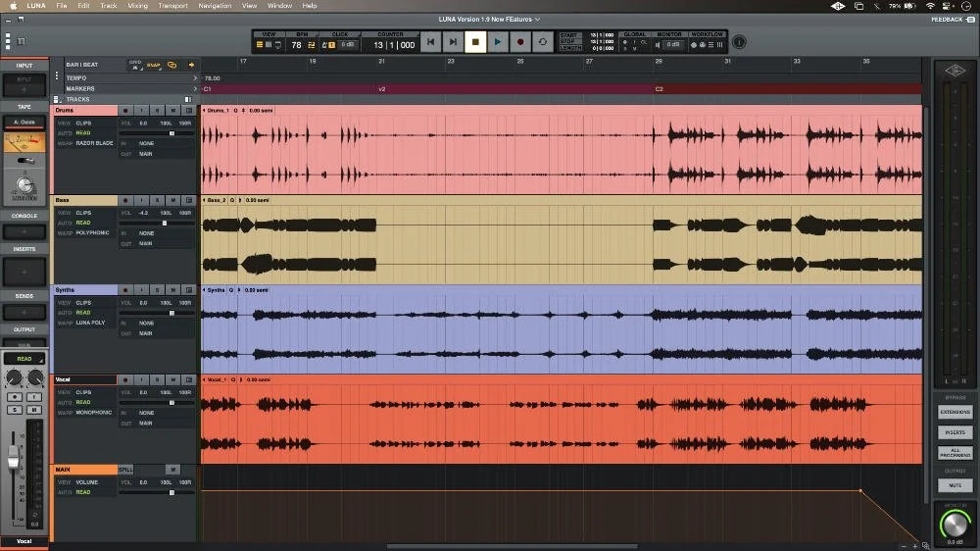This screenshot has height=551, width=980.
Task: Stop playback with the Stop button
Action: click(x=475, y=42)
